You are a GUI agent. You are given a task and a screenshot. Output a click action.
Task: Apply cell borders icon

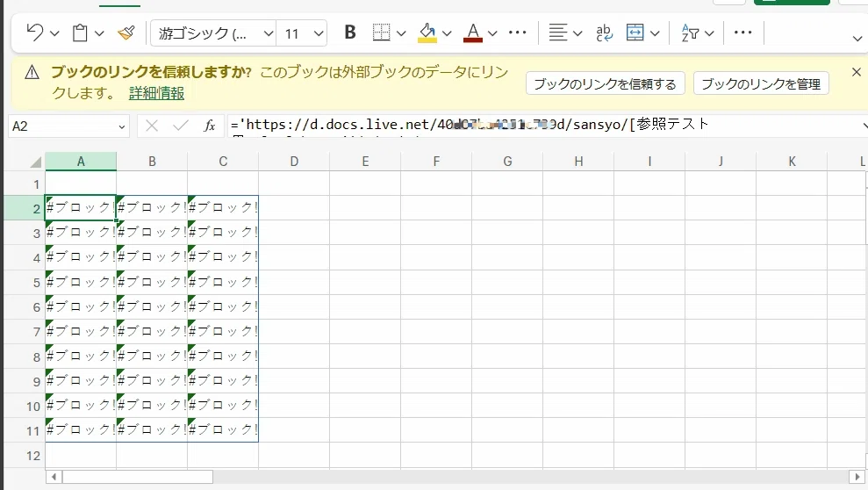(382, 32)
